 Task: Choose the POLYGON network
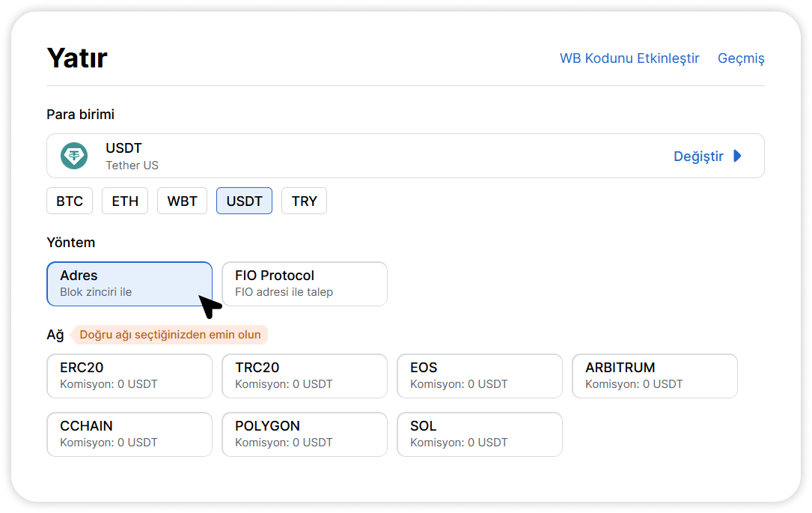[x=304, y=434]
